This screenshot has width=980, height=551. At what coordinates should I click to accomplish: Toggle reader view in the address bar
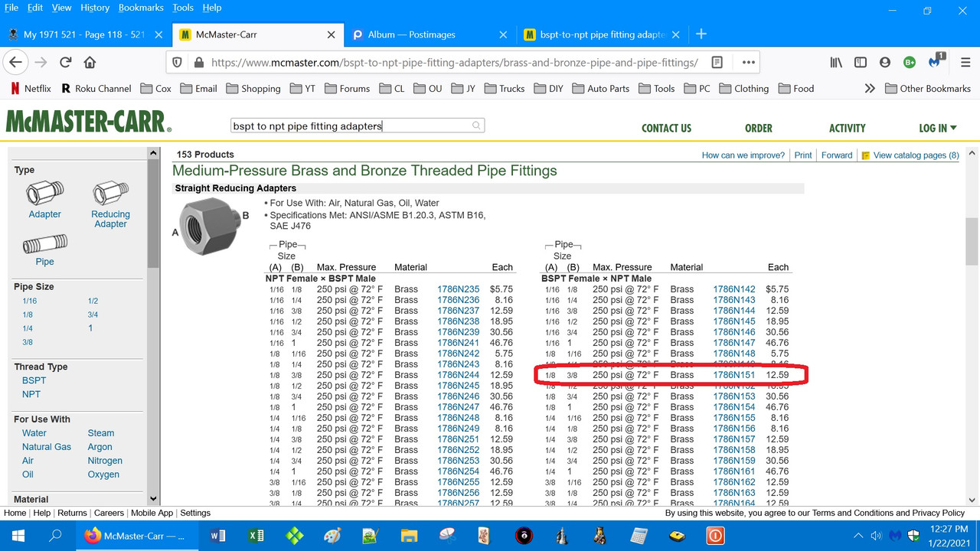pos(717,62)
